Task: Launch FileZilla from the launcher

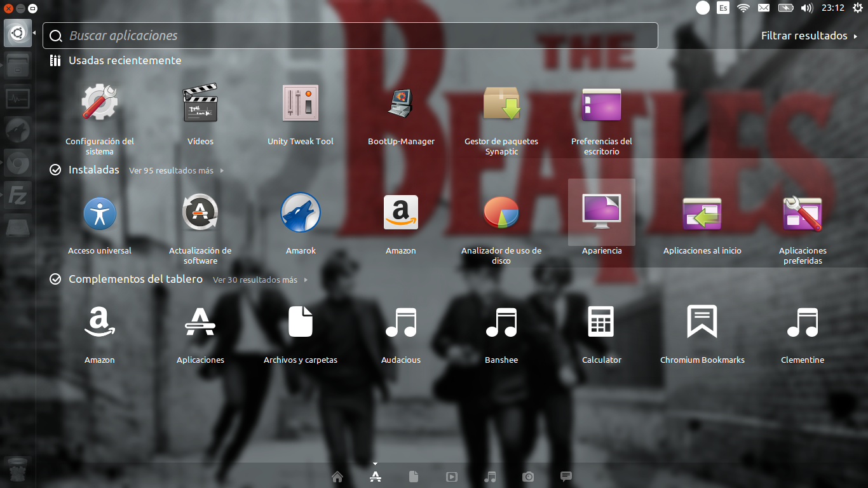Action: click(x=17, y=194)
